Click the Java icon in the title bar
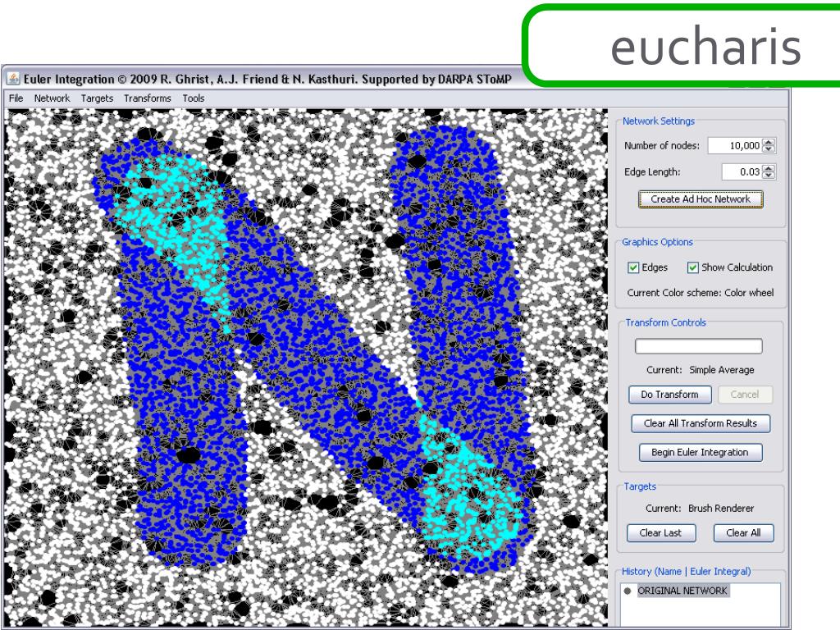The width and height of the screenshot is (840, 630). tap(13, 79)
